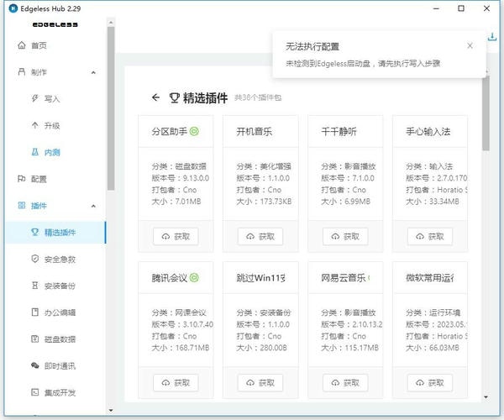Get the 开机音乐 plugin
This screenshot has height=420, width=504.
tap(260, 237)
